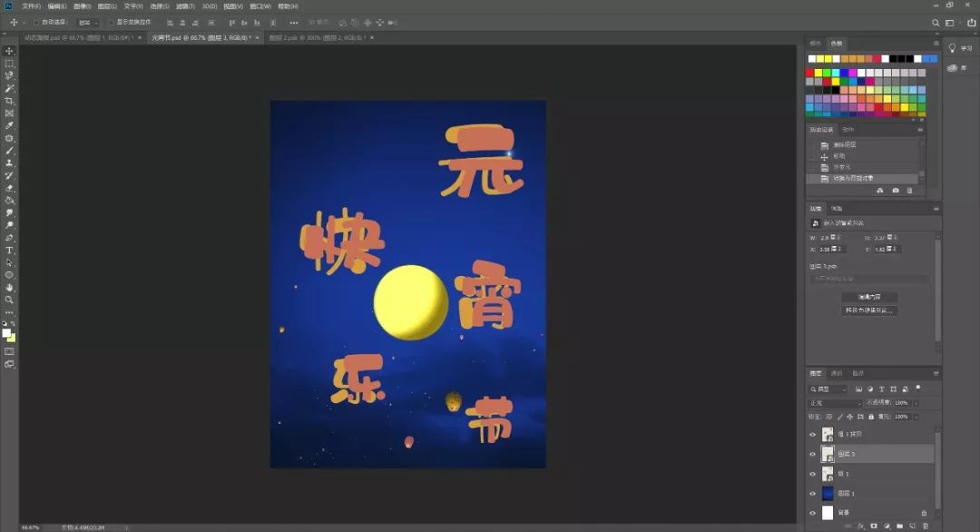980x532 pixels.
Task: Select the Hand tool
Action: (x=10, y=287)
